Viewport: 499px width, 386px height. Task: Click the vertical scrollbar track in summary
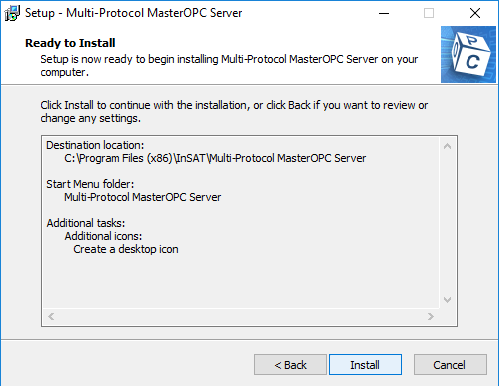pyautogui.click(x=448, y=223)
